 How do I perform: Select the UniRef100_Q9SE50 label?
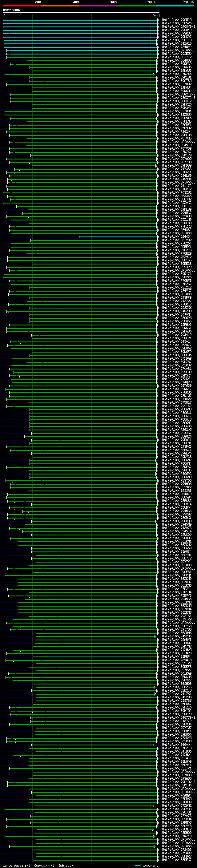coord(177,54)
